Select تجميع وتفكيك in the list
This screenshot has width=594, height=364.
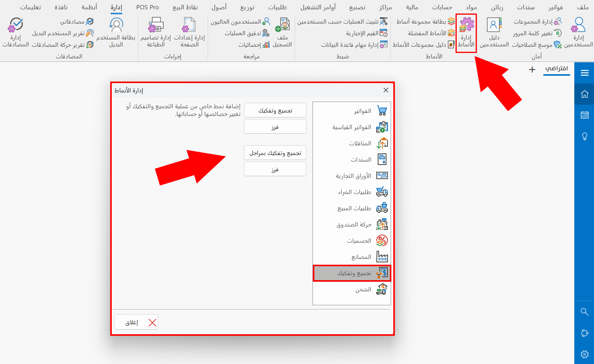point(352,273)
